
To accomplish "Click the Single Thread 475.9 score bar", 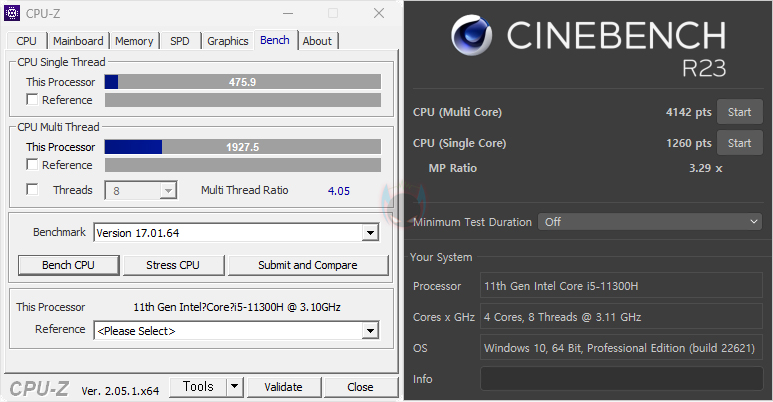I will [x=243, y=82].
